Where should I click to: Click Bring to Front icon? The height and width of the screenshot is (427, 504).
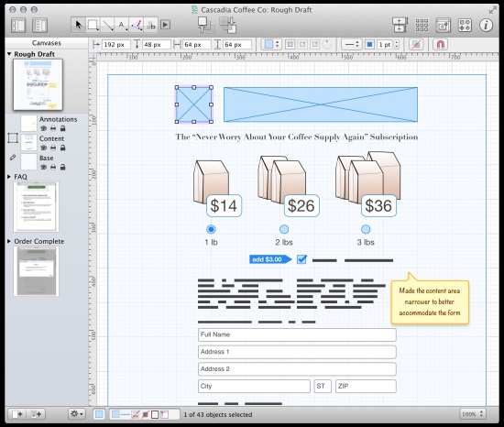[x=205, y=25]
